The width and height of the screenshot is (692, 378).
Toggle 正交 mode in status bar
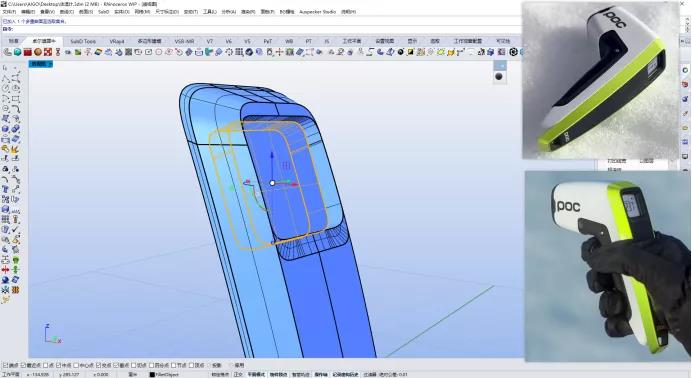pos(238,374)
